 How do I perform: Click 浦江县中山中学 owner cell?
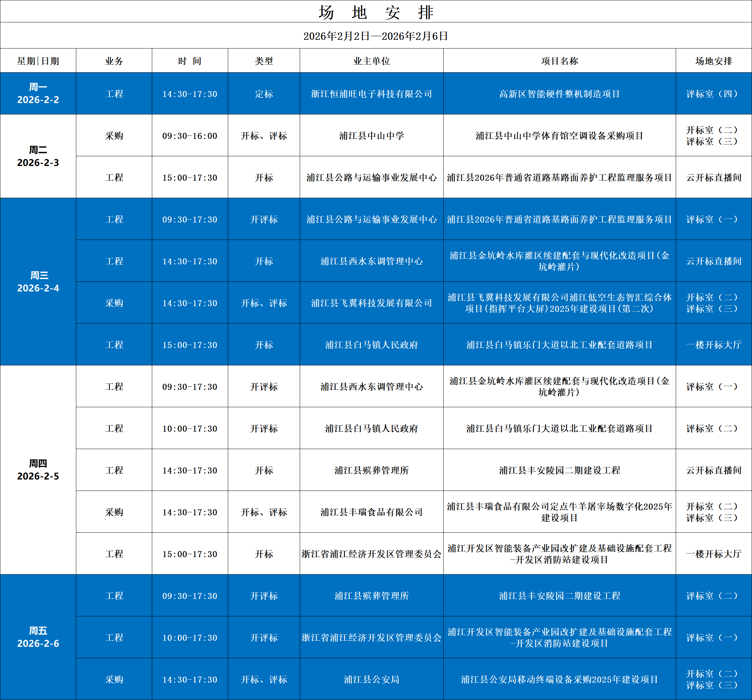pyautogui.click(x=371, y=136)
